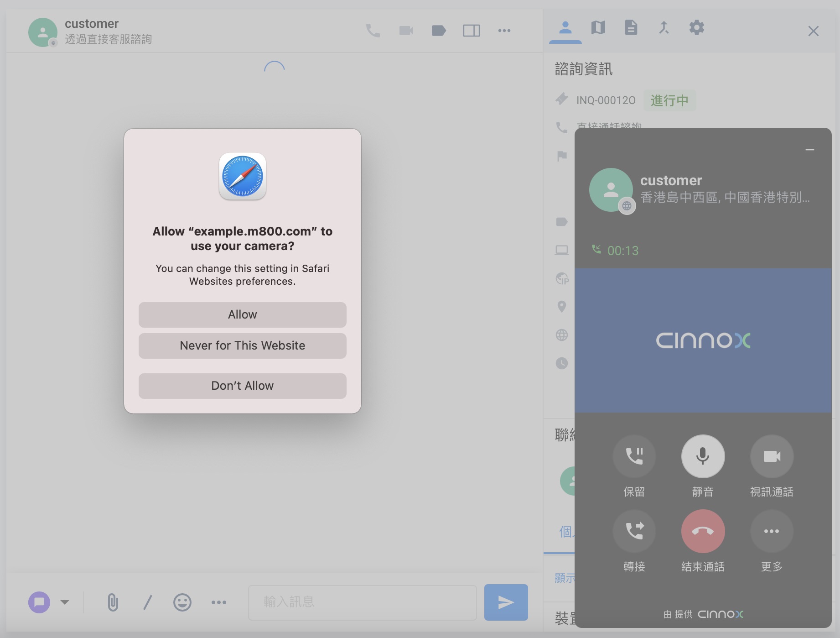This screenshot has height=638, width=840.
Task: Open more message composer options
Action: pos(219,602)
